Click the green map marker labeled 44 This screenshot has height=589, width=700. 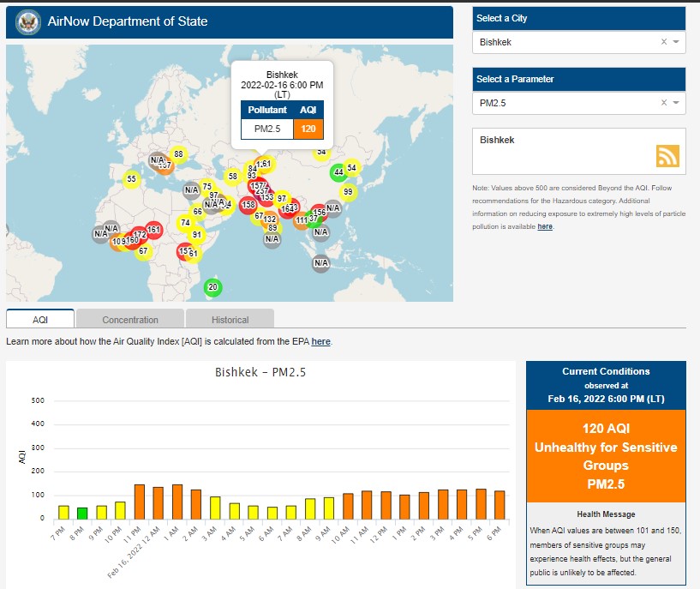tap(338, 171)
